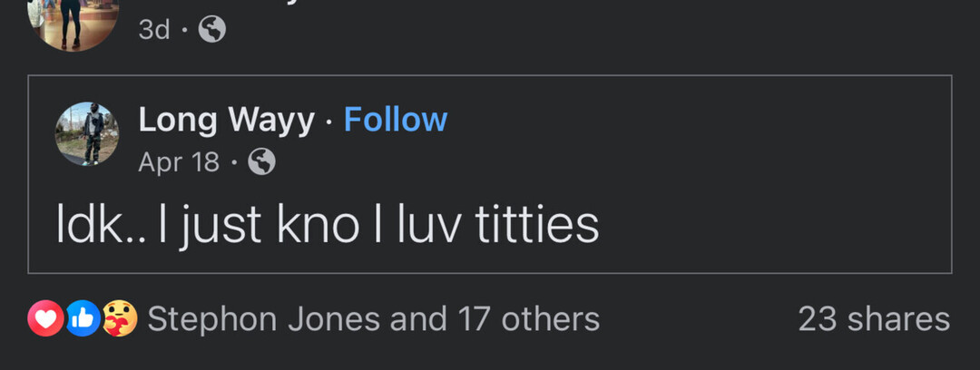Image resolution: width=980 pixels, height=370 pixels.
Task: Click the empty area inside shared post box
Action: tap(771, 181)
